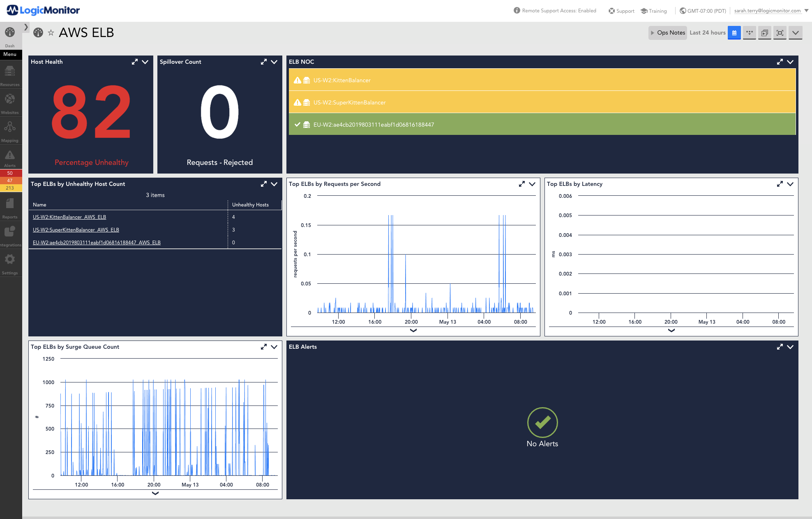
Task: Open ELB Alerts widget dropdown menu
Action: [x=790, y=347]
